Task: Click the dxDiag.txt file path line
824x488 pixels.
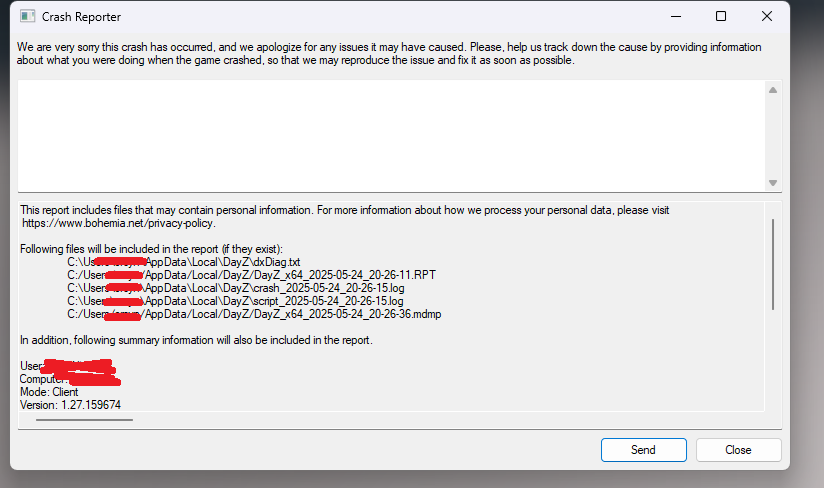Action: (183, 262)
